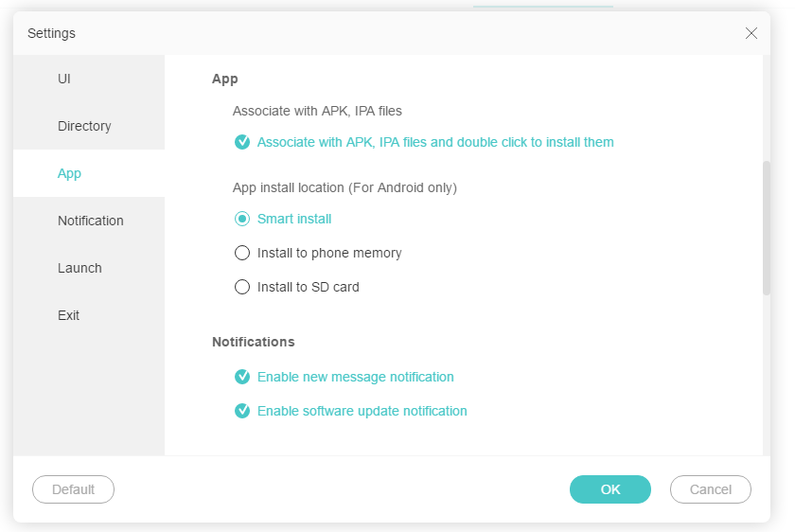
Task: Select the Smart install radio button
Action: click(x=242, y=219)
